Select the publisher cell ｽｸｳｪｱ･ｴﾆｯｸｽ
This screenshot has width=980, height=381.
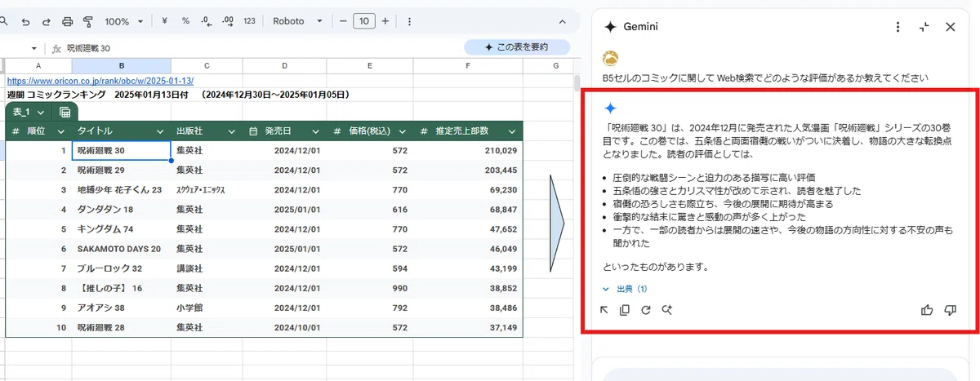[207, 190]
